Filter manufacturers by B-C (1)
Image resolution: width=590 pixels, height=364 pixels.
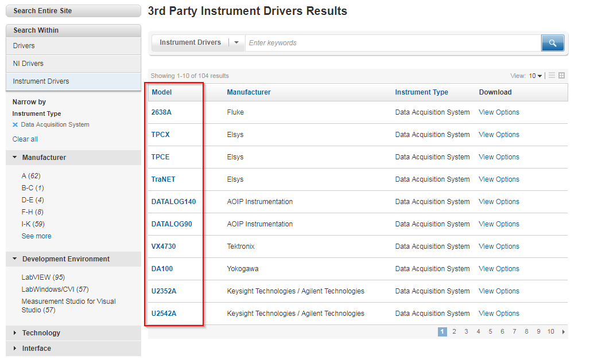tap(33, 188)
